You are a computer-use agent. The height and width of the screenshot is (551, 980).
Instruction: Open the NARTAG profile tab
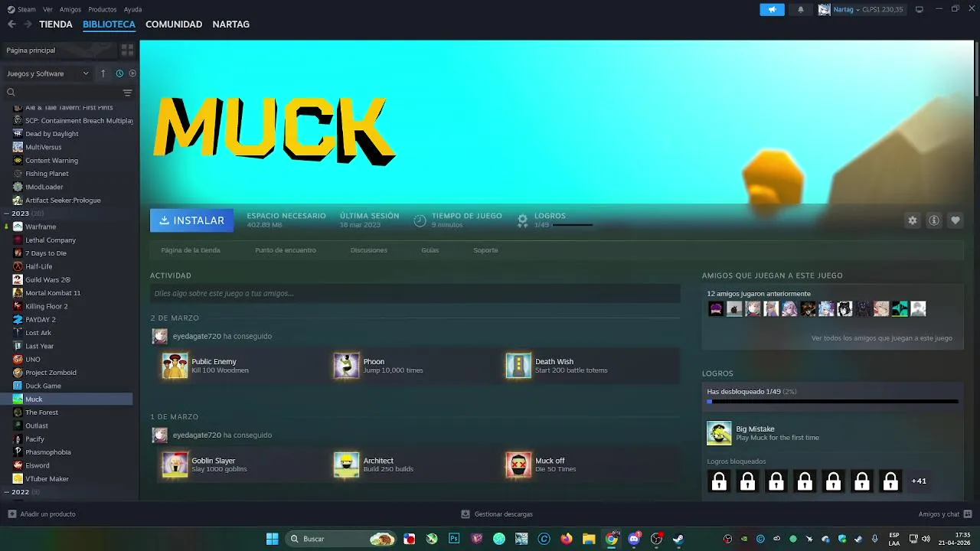231,24
